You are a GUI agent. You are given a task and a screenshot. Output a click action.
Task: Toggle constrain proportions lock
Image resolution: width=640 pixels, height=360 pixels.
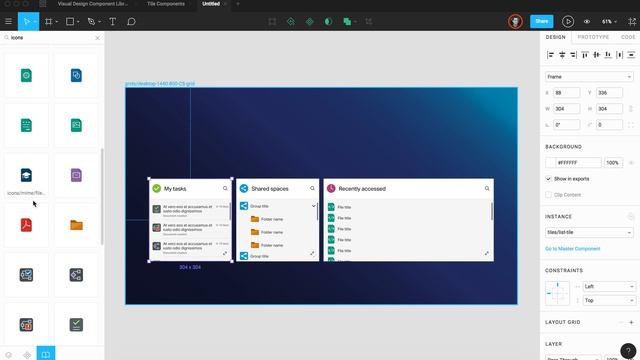pos(631,109)
